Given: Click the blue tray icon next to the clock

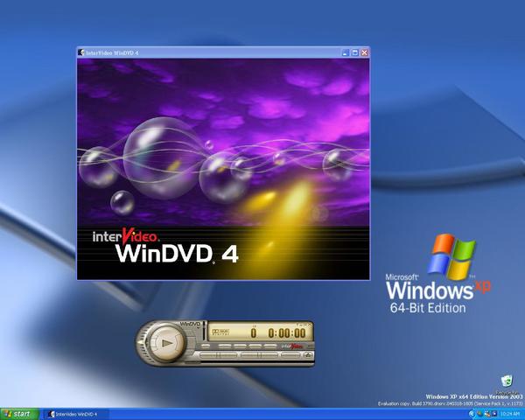Looking at the screenshot, I should click(494, 414).
